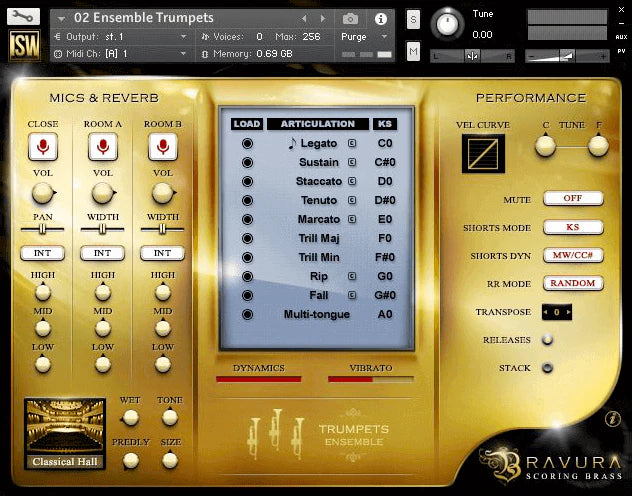Adjust the DYNAMICS red bar
The image size is (632, 496).
pos(258,379)
